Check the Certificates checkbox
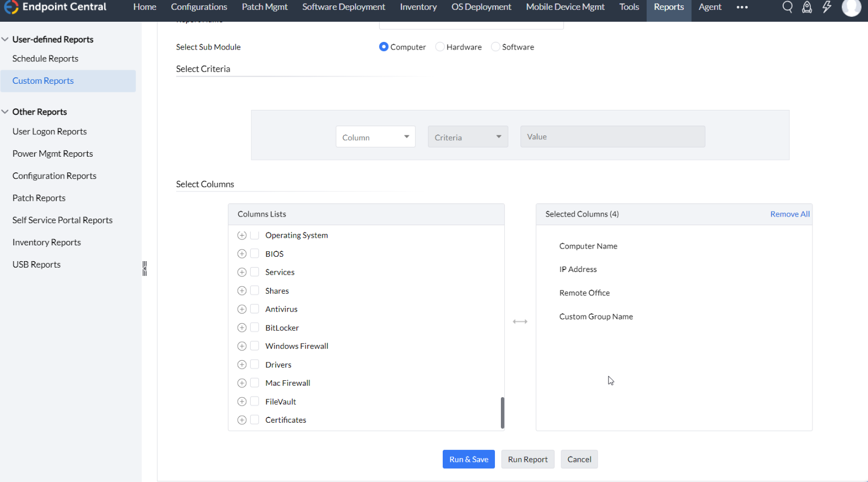 click(255, 420)
